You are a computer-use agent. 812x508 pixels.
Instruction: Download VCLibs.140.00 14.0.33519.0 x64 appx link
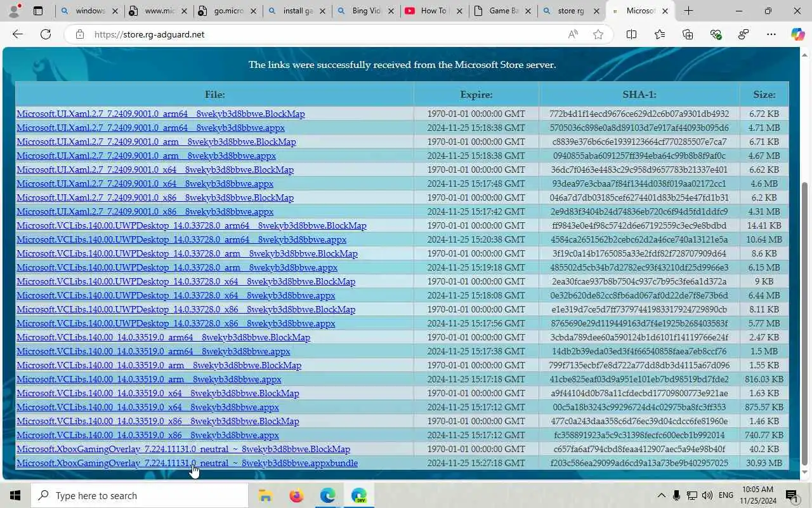click(x=148, y=407)
